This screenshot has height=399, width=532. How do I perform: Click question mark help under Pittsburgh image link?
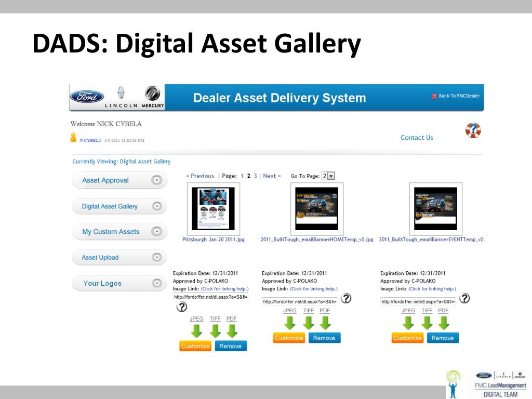pos(181,307)
